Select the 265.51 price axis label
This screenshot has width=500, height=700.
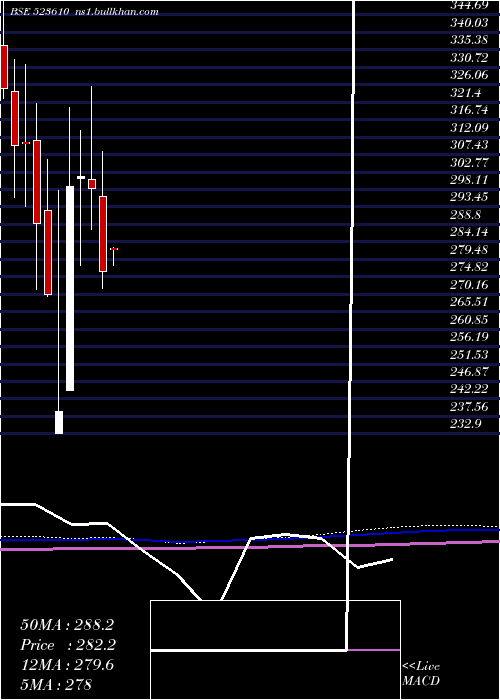469,302
